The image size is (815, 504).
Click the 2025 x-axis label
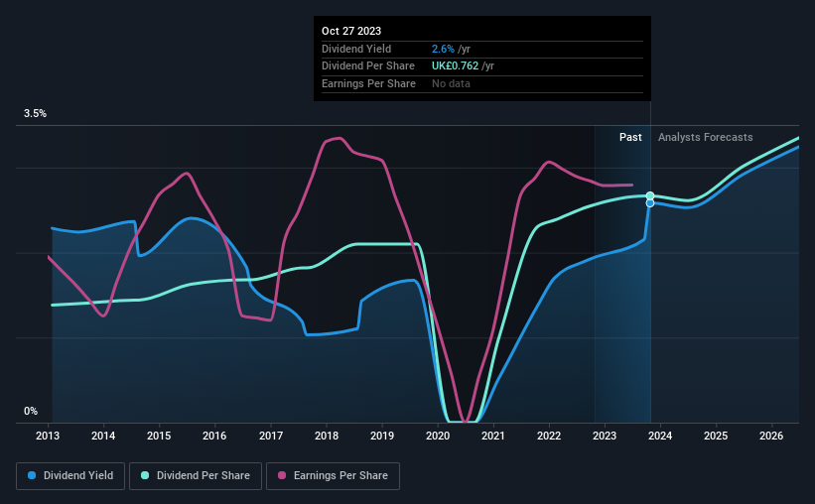pos(716,436)
